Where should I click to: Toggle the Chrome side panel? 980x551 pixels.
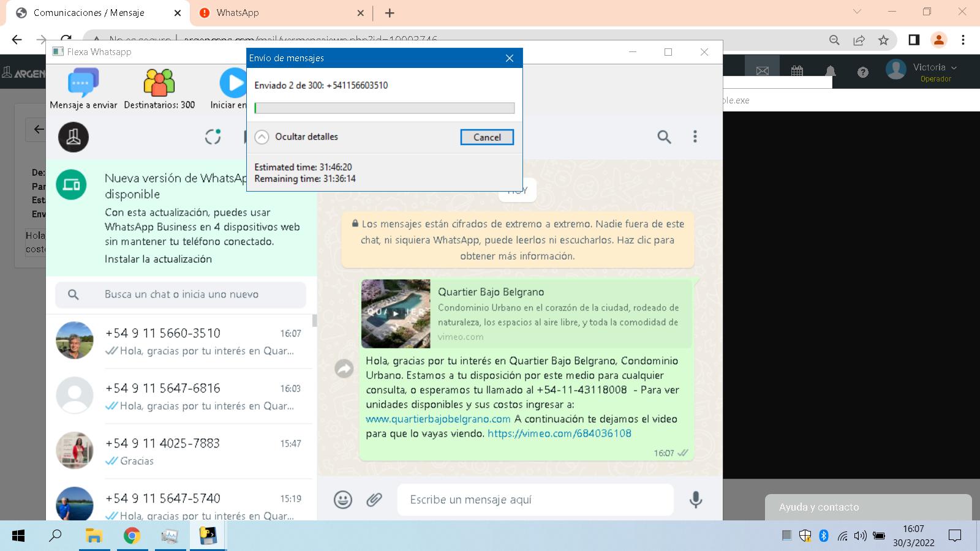click(914, 40)
